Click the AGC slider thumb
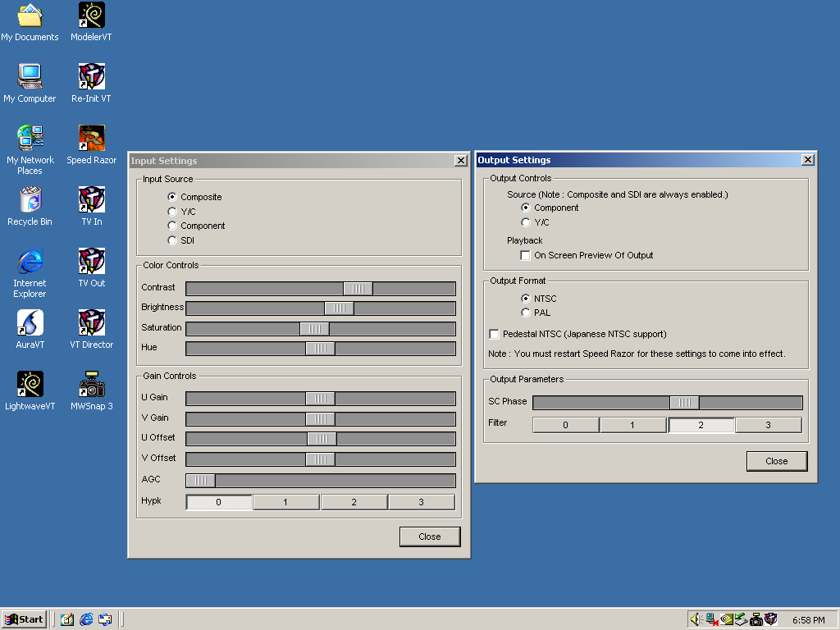840x630 pixels. click(200, 481)
